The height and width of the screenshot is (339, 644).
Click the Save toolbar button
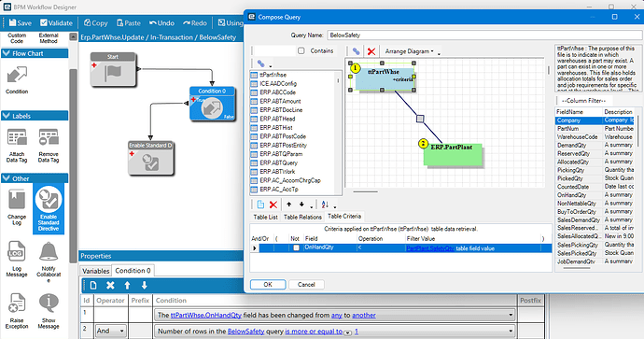(x=20, y=23)
